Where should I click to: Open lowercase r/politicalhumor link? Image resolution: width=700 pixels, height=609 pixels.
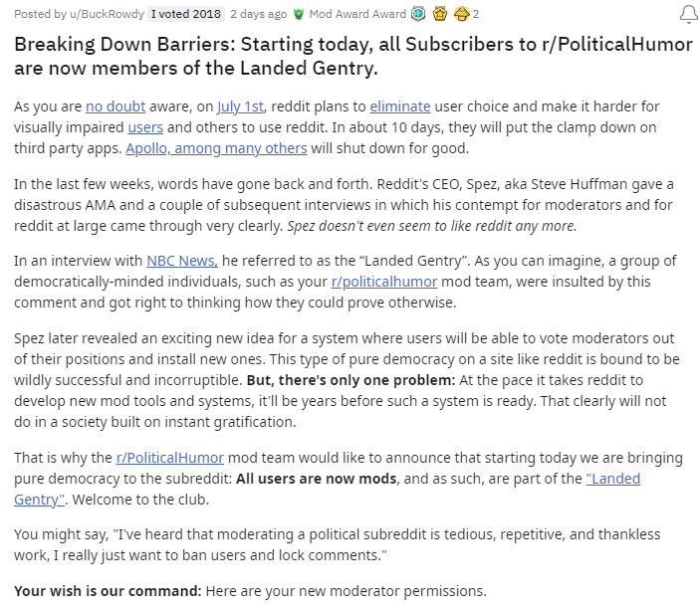click(385, 283)
